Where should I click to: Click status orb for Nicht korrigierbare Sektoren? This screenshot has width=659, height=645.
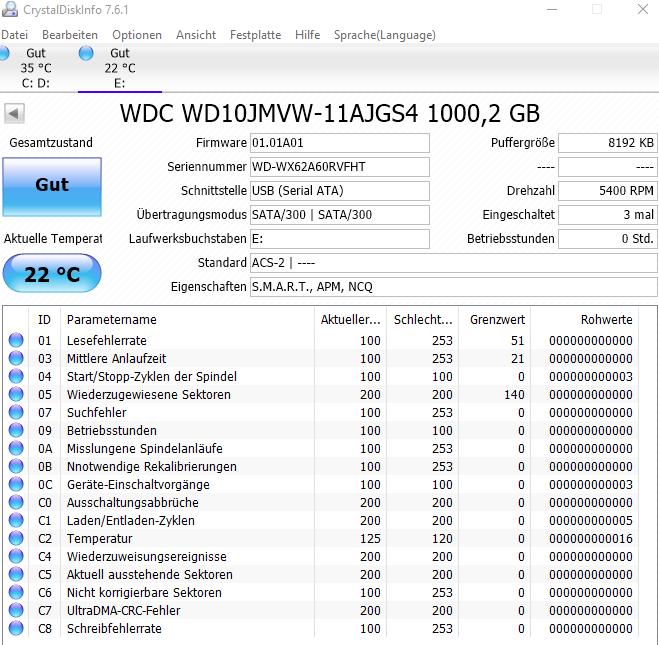click(16, 592)
